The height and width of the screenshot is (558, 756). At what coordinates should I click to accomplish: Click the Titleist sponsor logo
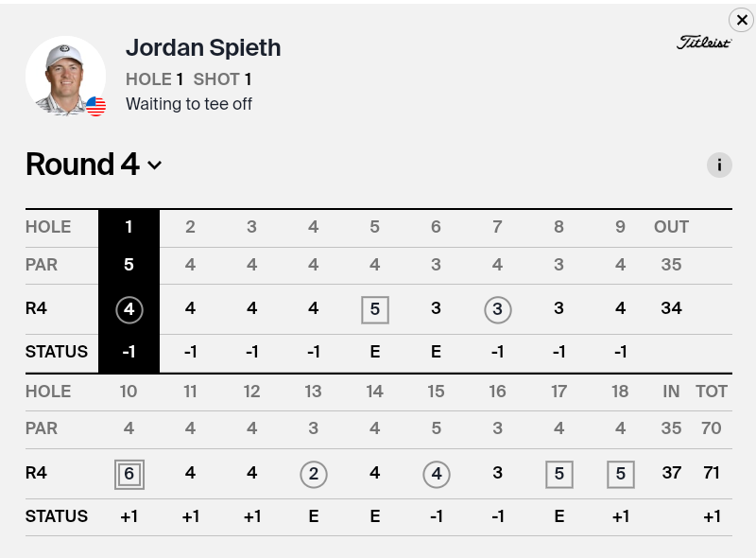pos(704,43)
